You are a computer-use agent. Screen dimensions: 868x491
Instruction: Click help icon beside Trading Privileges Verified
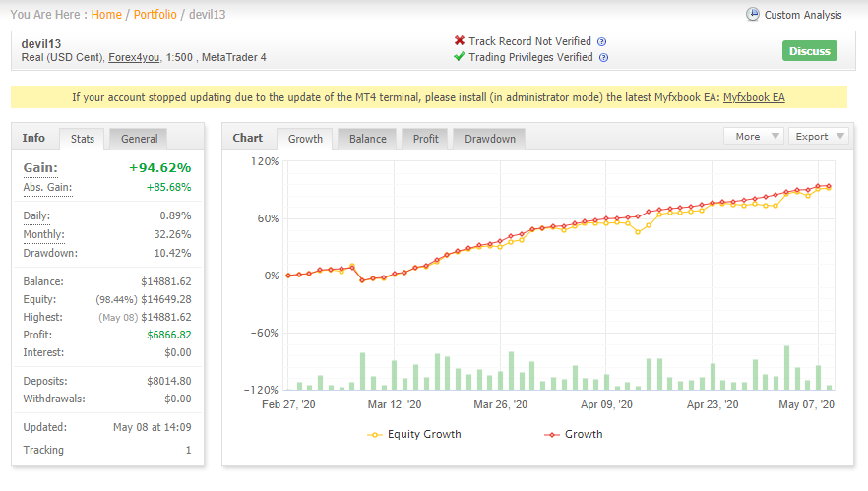coord(604,58)
